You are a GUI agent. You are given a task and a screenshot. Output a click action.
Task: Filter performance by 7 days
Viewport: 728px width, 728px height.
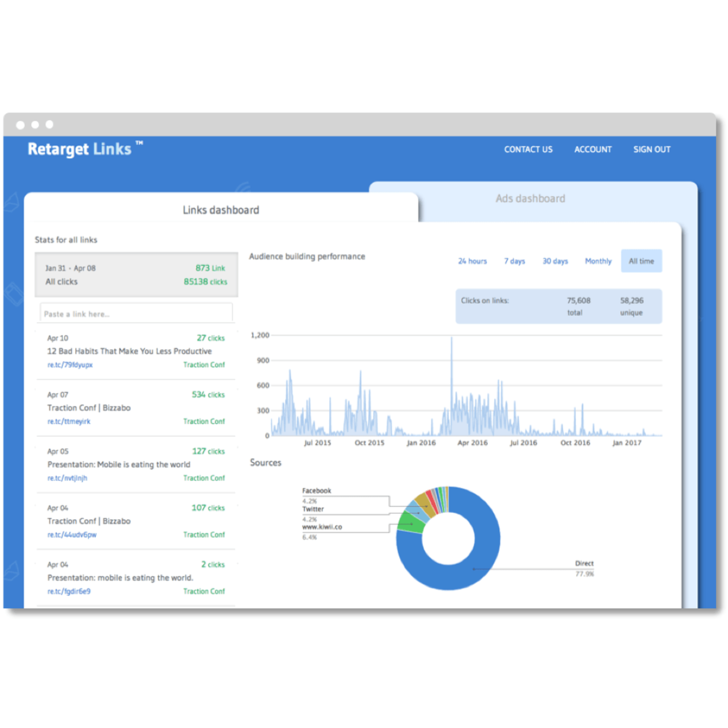click(514, 261)
